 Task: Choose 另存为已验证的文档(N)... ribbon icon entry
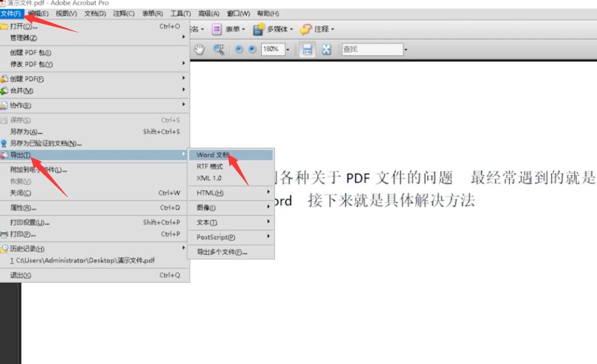point(95,144)
